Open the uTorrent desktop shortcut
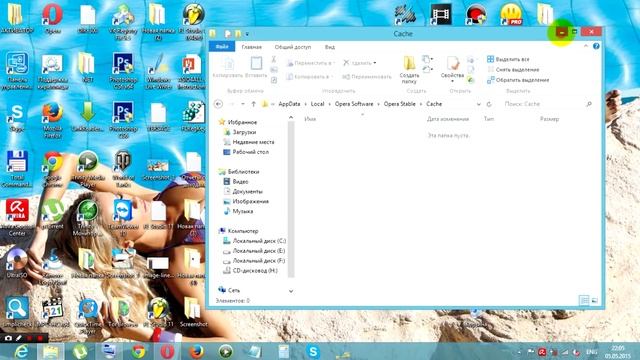 pos(52,214)
